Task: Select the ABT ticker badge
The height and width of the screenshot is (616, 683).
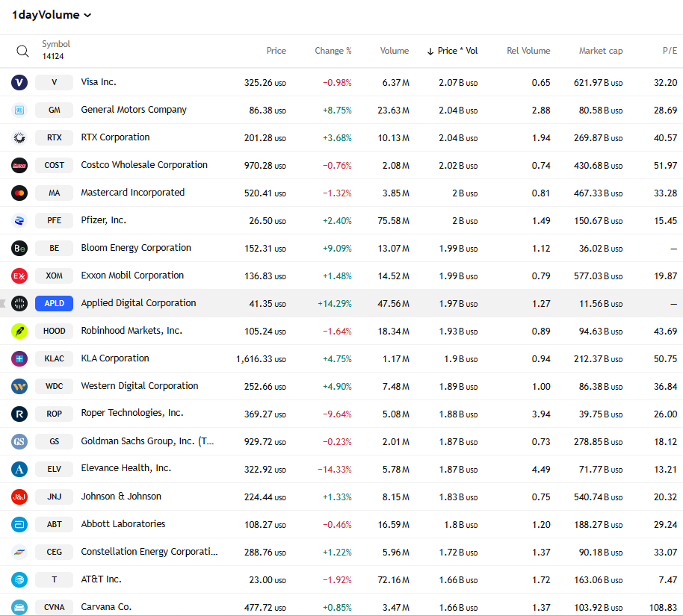Action: (54, 525)
